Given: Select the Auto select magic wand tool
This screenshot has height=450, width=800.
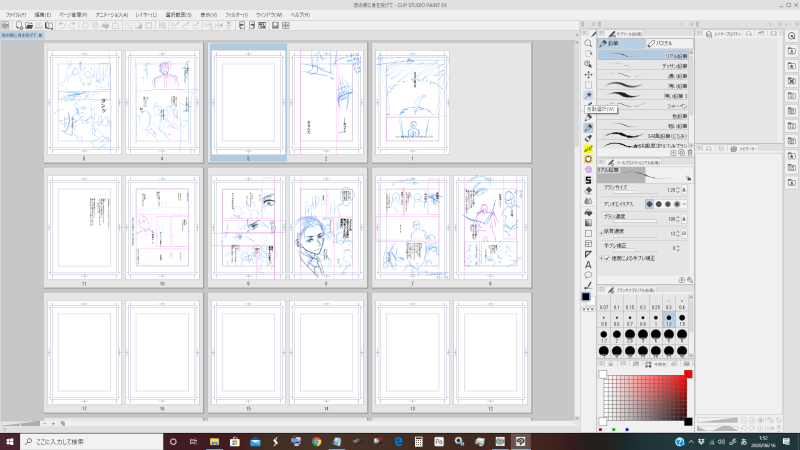Looking at the screenshot, I should [x=588, y=95].
